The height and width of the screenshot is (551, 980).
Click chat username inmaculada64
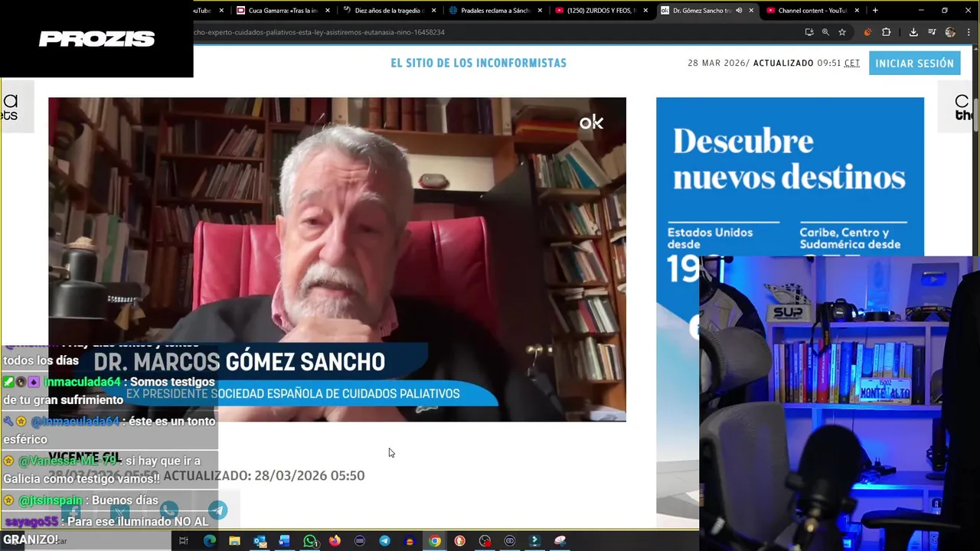click(82, 382)
